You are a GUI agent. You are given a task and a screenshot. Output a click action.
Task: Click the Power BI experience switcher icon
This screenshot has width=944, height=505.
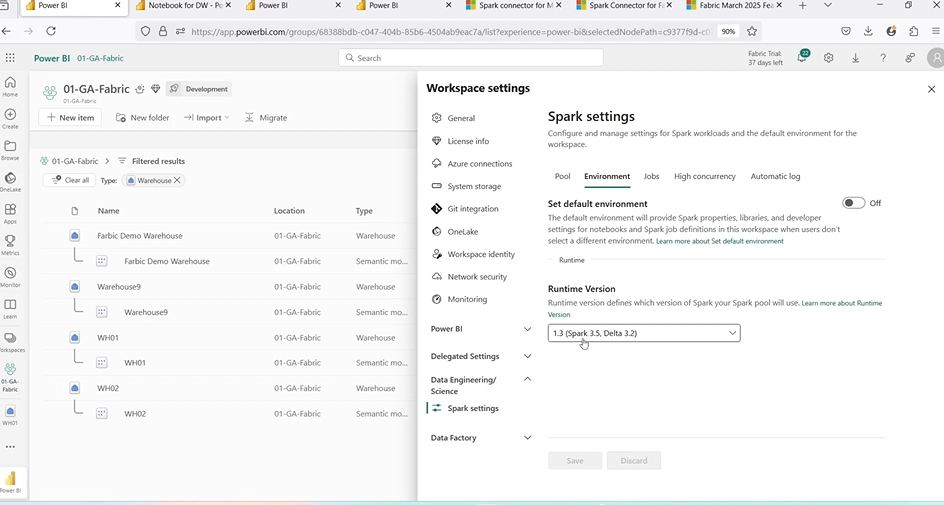click(10, 482)
